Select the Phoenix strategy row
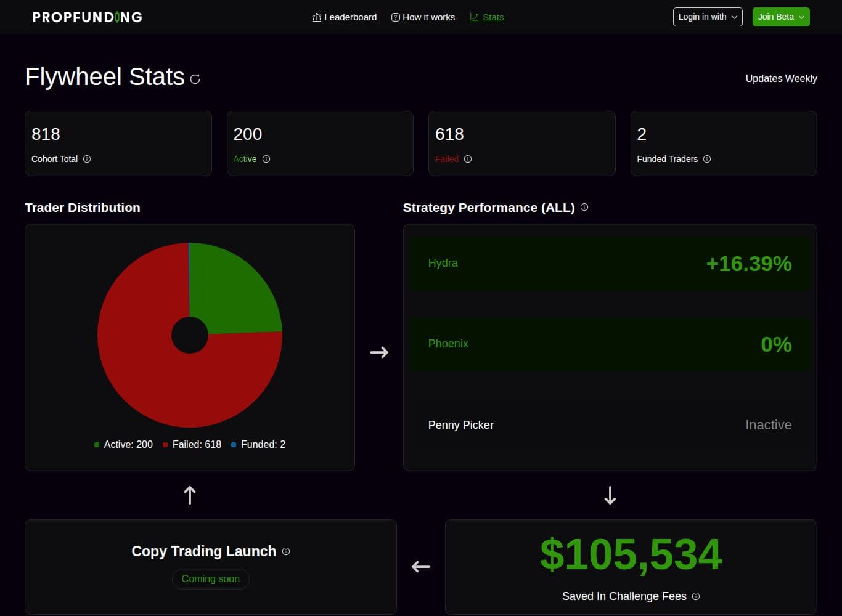The height and width of the screenshot is (616, 842). pos(610,344)
